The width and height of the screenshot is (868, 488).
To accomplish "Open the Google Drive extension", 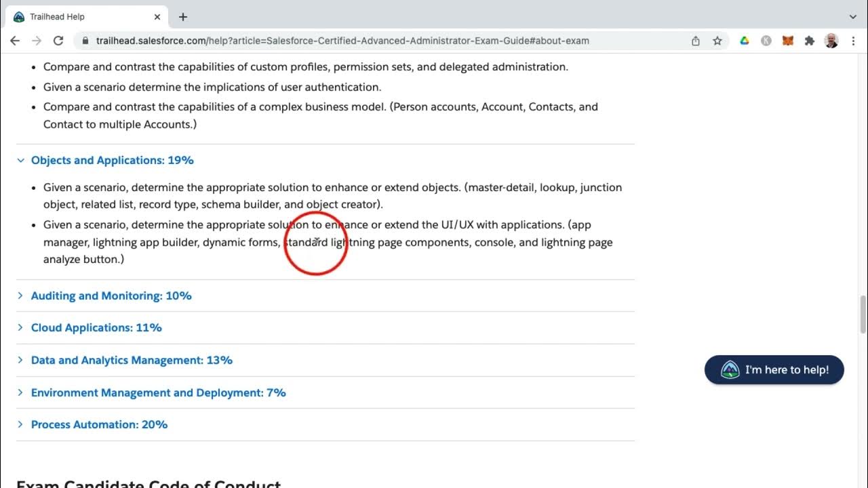I will (744, 41).
